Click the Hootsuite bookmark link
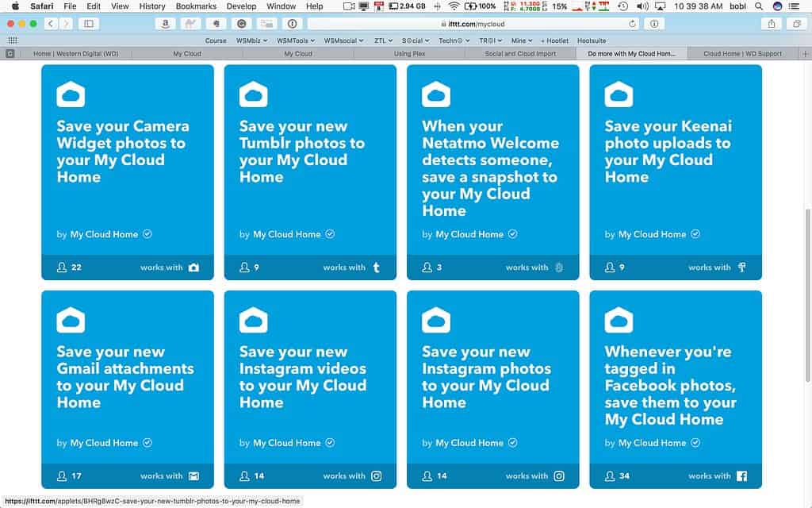Image resolution: width=812 pixels, height=508 pixels. (x=592, y=40)
